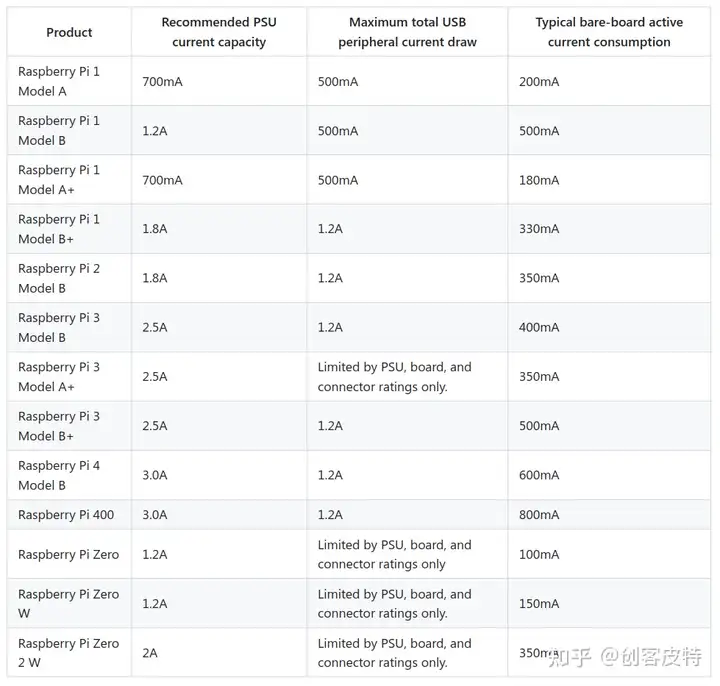Select the "100mA" consumption value

[x=539, y=555]
